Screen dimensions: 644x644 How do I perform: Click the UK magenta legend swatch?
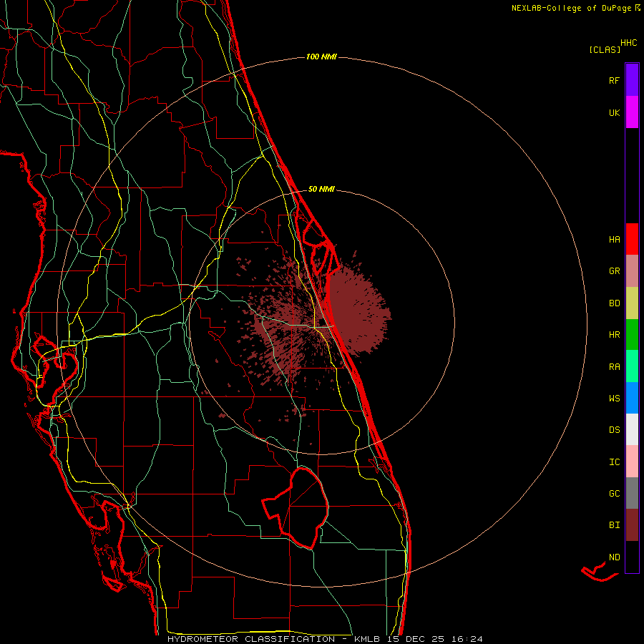coord(632,112)
